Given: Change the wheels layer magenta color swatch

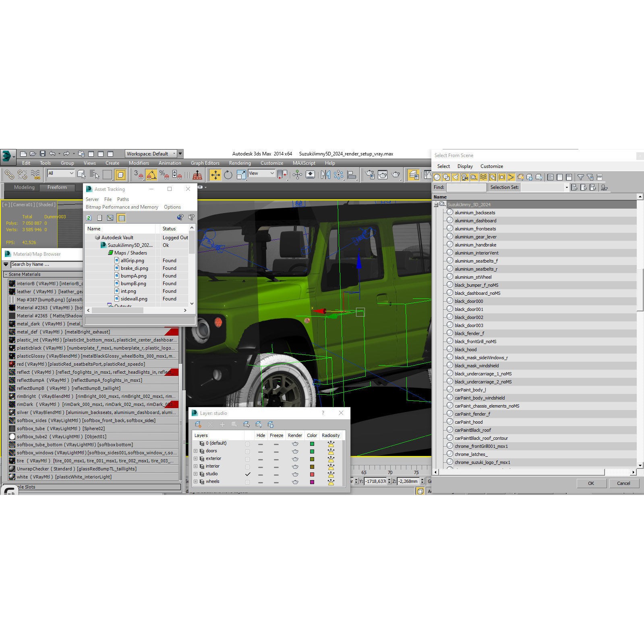Looking at the screenshot, I should [x=312, y=482].
